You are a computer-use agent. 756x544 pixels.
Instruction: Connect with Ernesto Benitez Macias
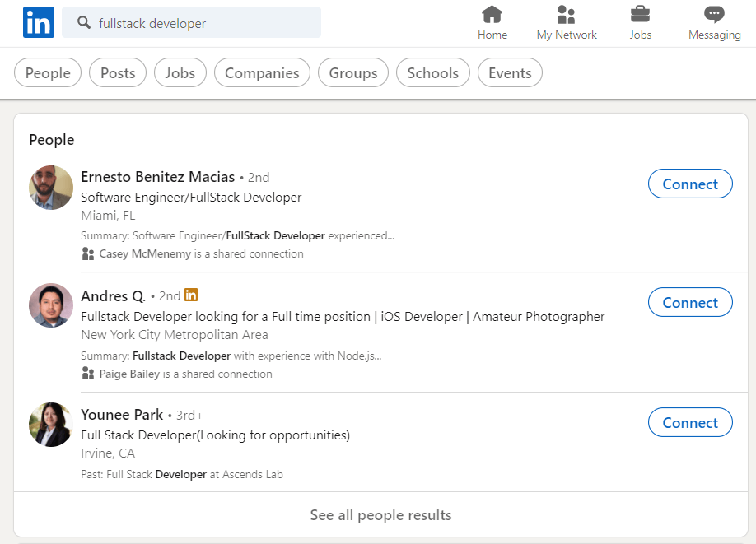tap(690, 184)
